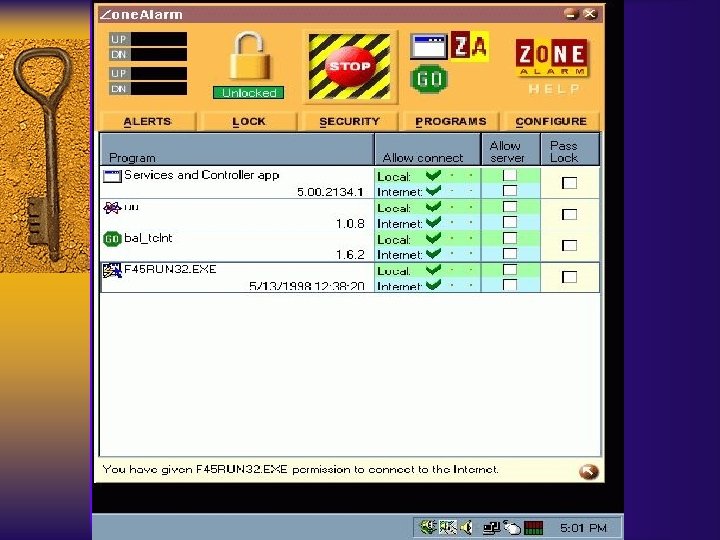Click the green GO icon in the header

pos(428,79)
